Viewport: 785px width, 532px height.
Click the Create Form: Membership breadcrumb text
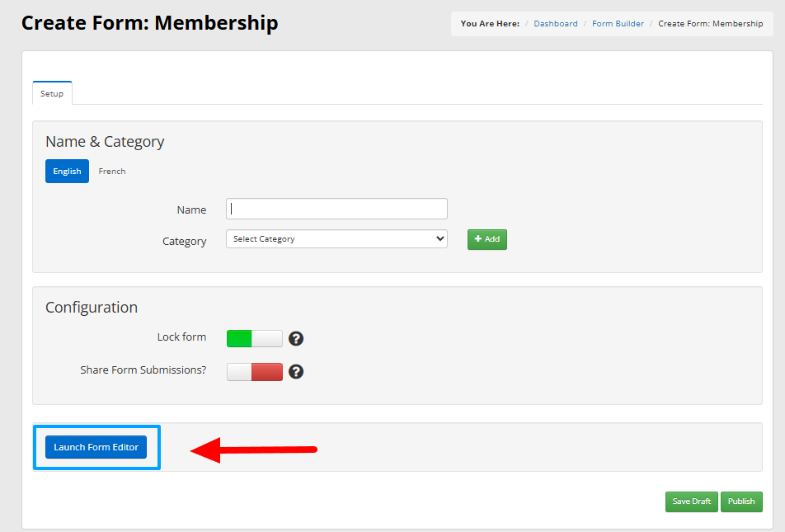tap(711, 24)
